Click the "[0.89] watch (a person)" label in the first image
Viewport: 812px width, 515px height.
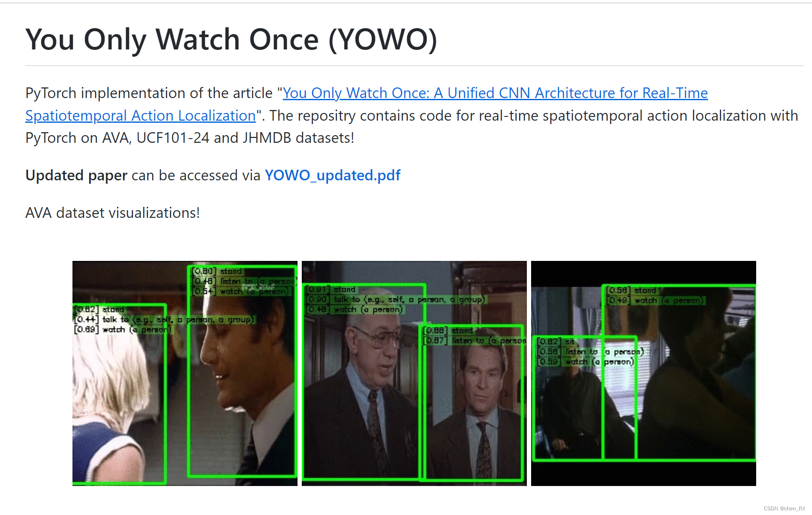(123, 330)
